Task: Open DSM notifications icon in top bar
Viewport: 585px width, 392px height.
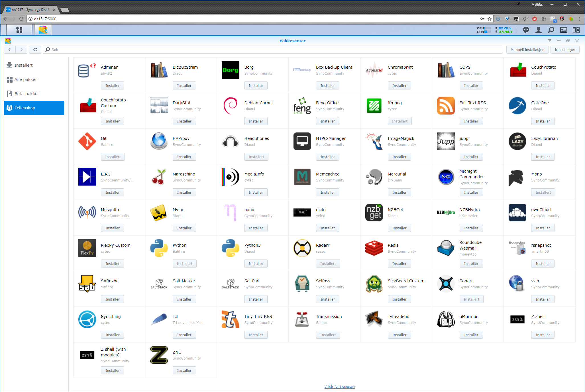Action: tap(526, 30)
